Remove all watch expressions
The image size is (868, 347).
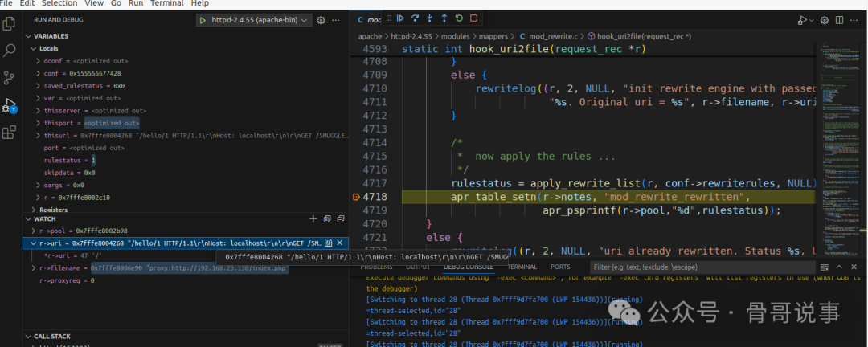point(341,219)
